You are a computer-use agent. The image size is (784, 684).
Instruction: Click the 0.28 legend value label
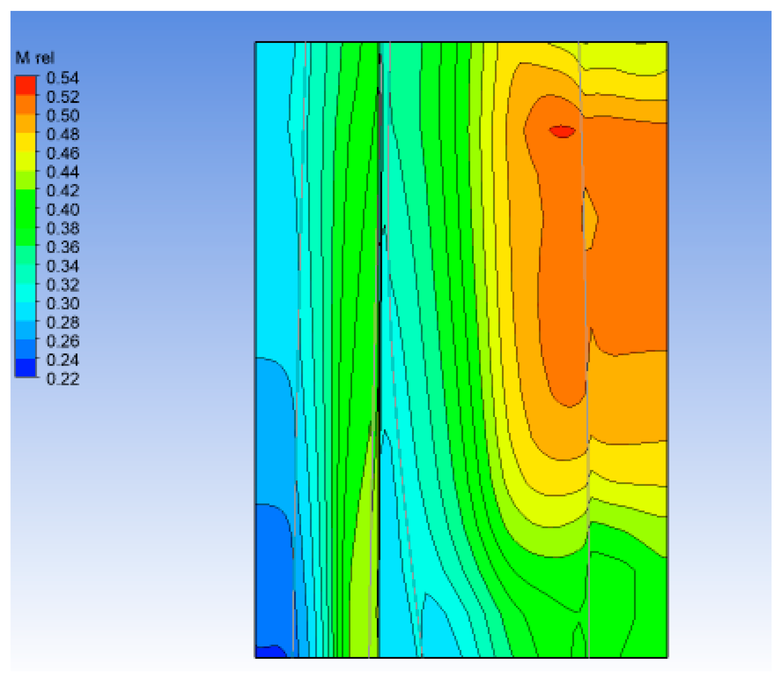point(62,322)
